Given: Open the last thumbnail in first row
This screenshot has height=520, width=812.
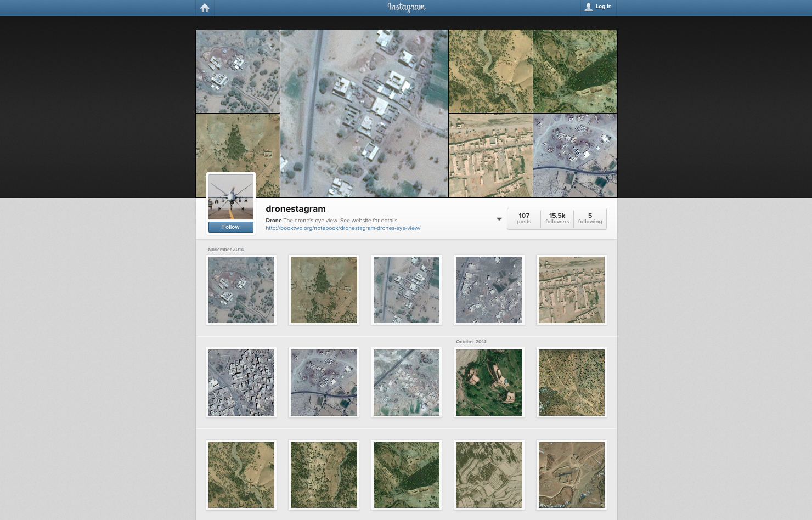Looking at the screenshot, I should click(x=571, y=290).
